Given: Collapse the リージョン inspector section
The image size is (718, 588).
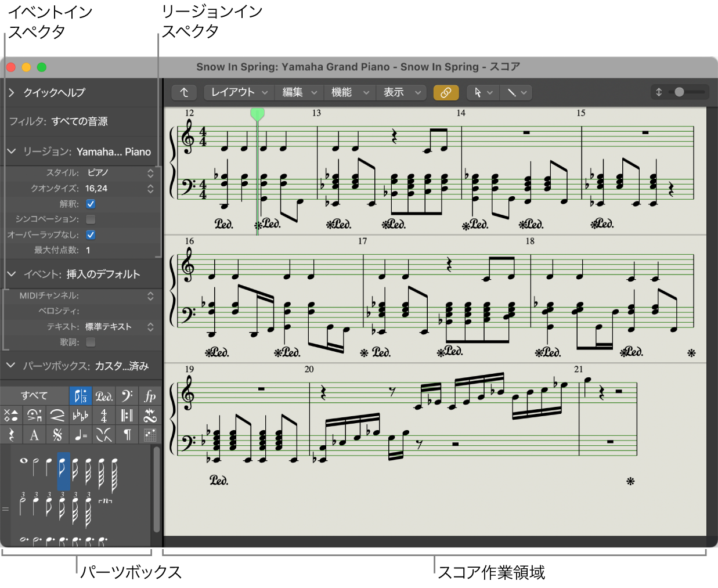Looking at the screenshot, I should coord(12,151).
